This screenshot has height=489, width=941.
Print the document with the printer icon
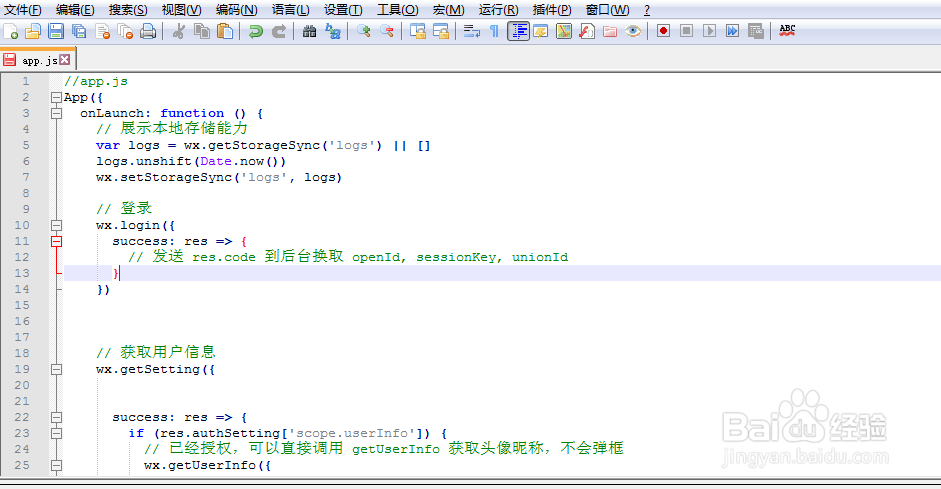[148, 31]
